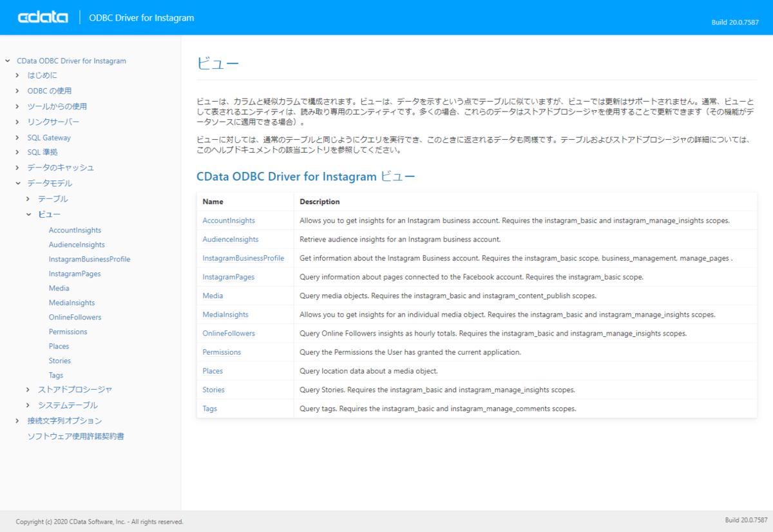Open AccountInsights in the sidebar tree

tap(75, 230)
